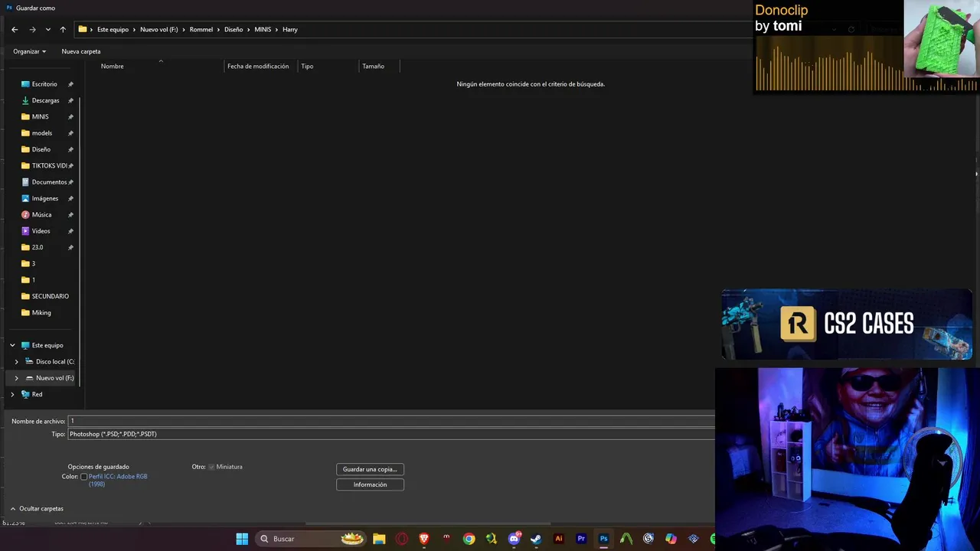Open 23.0 folder in sidebar
The height and width of the screenshot is (551, 980).
tap(38, 247)
